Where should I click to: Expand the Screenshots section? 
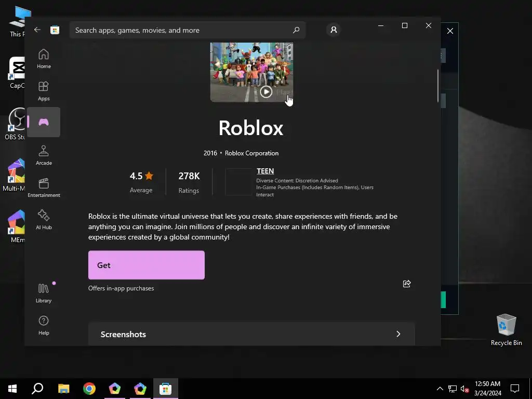click(x=251, y=334)
